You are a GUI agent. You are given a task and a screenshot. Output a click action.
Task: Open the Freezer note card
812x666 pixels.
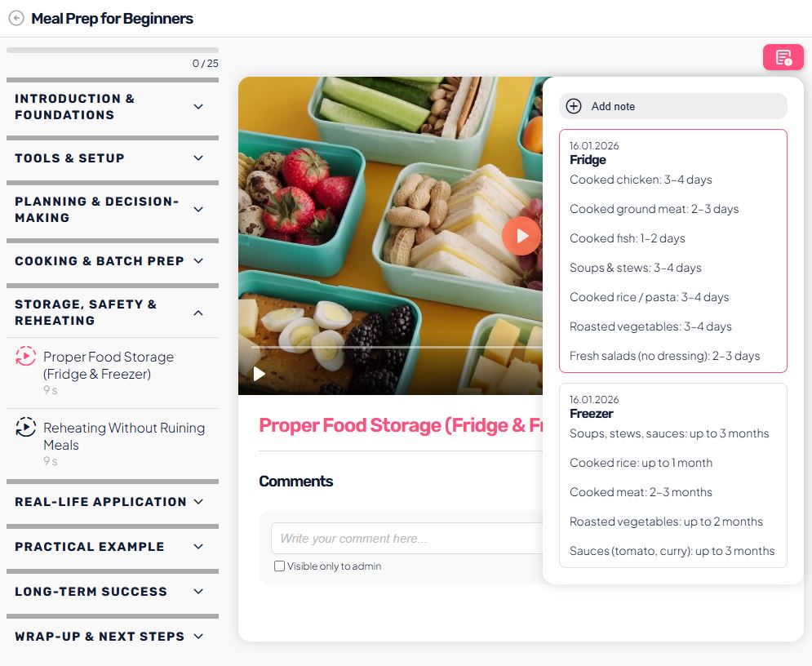coord(672,475)
